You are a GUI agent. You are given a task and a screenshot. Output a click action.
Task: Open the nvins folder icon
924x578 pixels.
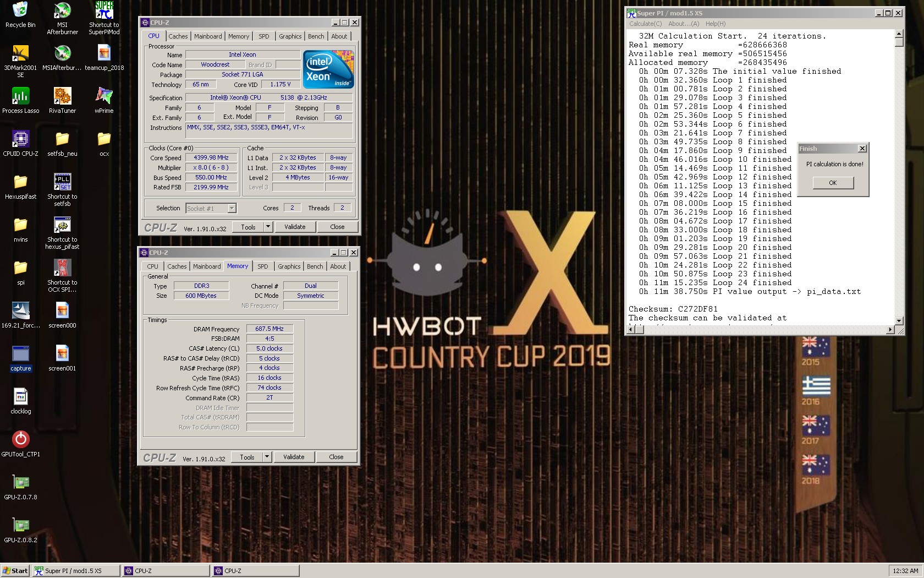(x=20, y=229)
